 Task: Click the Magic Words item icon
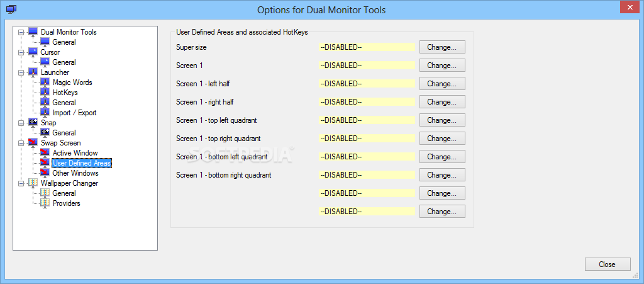(x=45, y=82)
